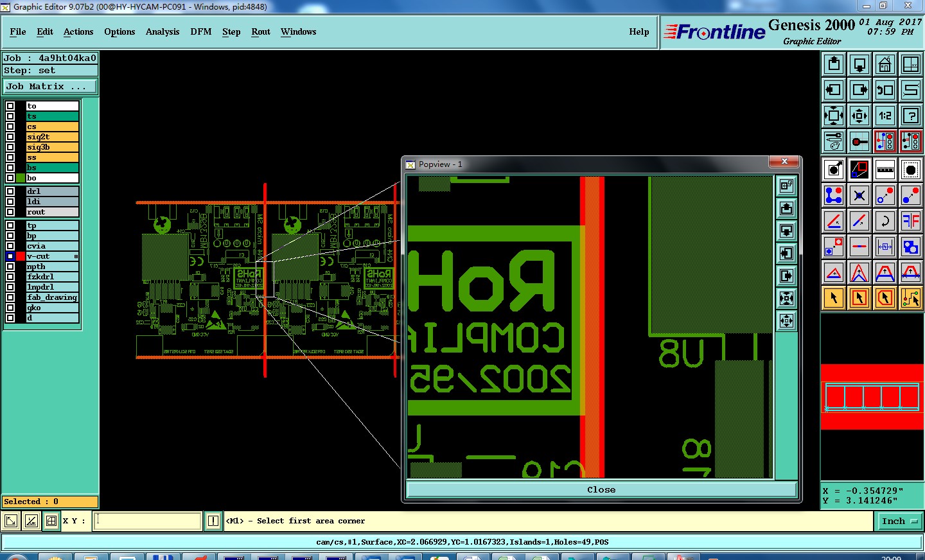
Task: Select the mpth layer name
Action: (x=53, y=267)
